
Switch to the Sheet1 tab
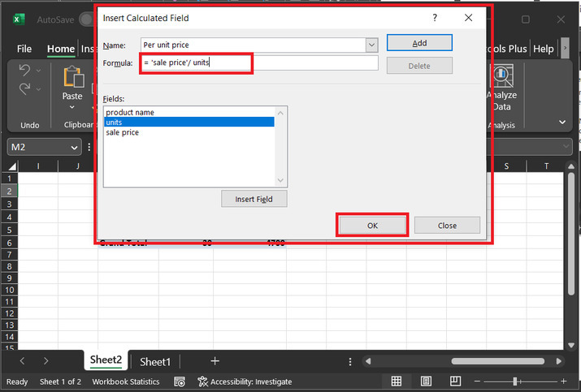[155, 362]
